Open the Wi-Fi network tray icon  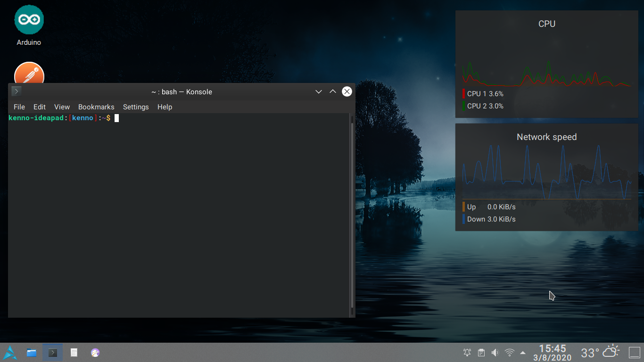pos(509,353)
